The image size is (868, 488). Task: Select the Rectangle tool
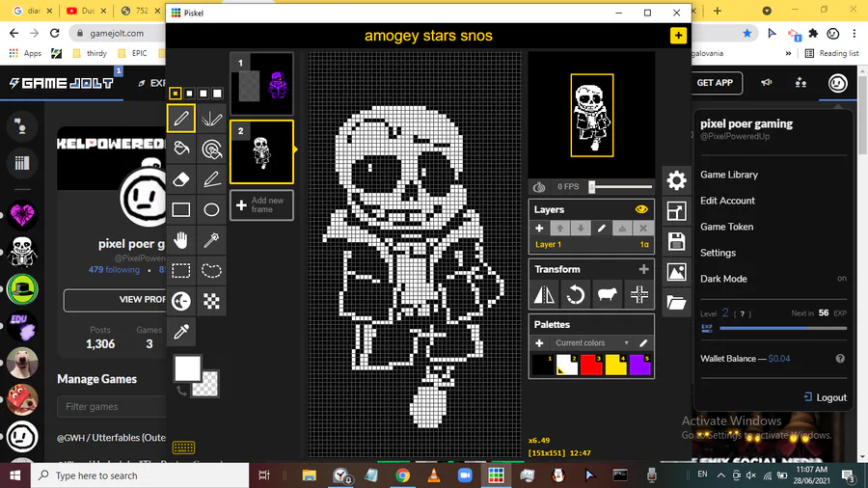(x=181, y=209)
